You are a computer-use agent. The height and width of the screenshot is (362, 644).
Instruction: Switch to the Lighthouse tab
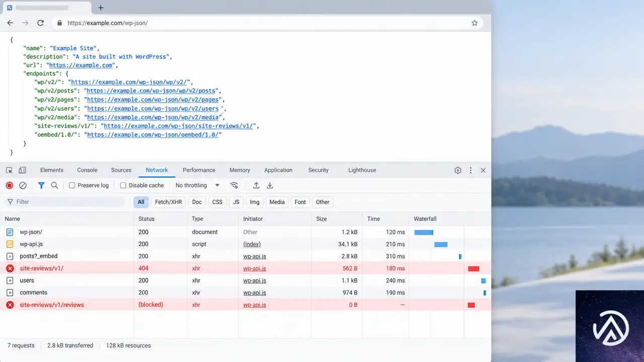pyautogui.click(x=362, y=170)
